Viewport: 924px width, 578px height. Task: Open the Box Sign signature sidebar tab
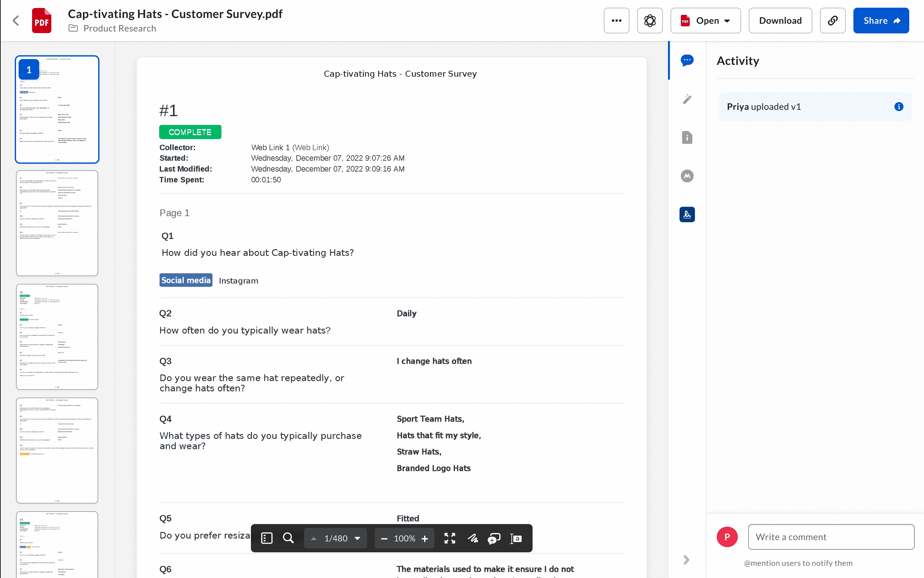(x=687, y=215)
